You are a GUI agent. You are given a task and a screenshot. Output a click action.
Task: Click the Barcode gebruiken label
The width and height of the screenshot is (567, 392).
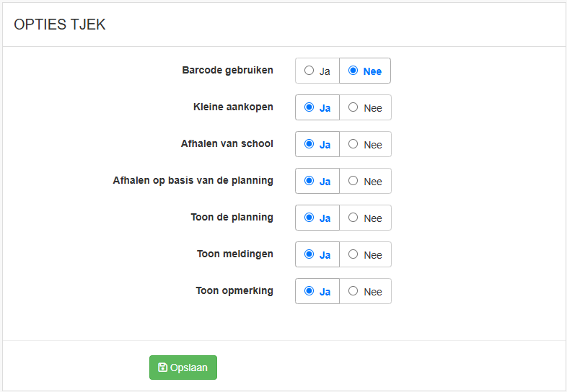pyautogui.click(x=227, y=70)
